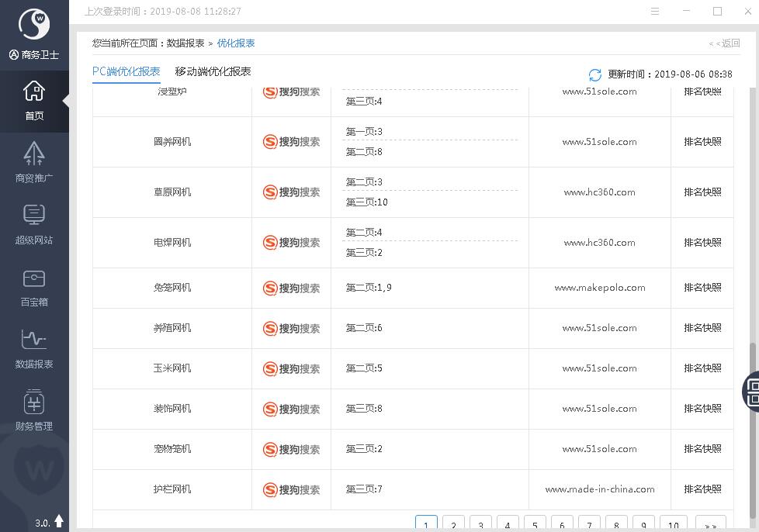The height and width of the screenshot is (532, 759).
Task: Select the PC端优化报表 tab
Action: pyautogui.click(x=126, y=71)
